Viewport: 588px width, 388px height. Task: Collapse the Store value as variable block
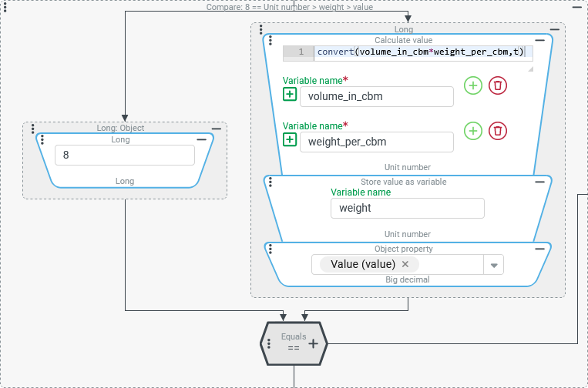point(539,182)
